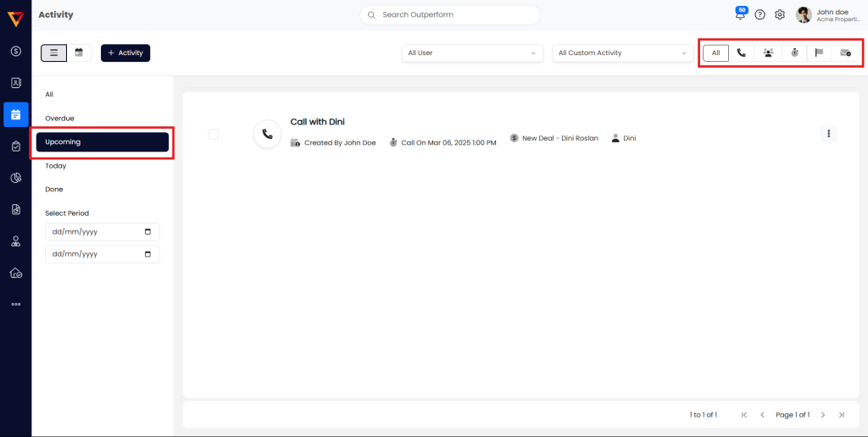Open the settings gear icon
Image resolution: width=868 pixels, height=437 pixels.
(780, 14)
